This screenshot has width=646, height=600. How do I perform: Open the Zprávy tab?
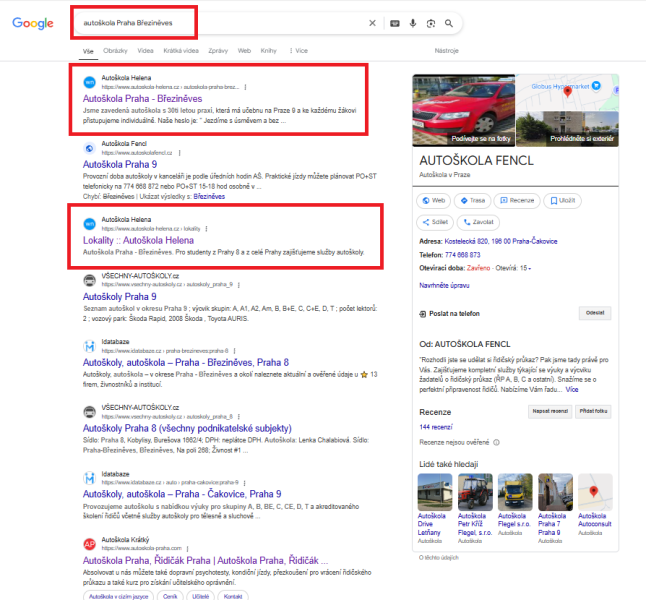click(x=218, y=51)
